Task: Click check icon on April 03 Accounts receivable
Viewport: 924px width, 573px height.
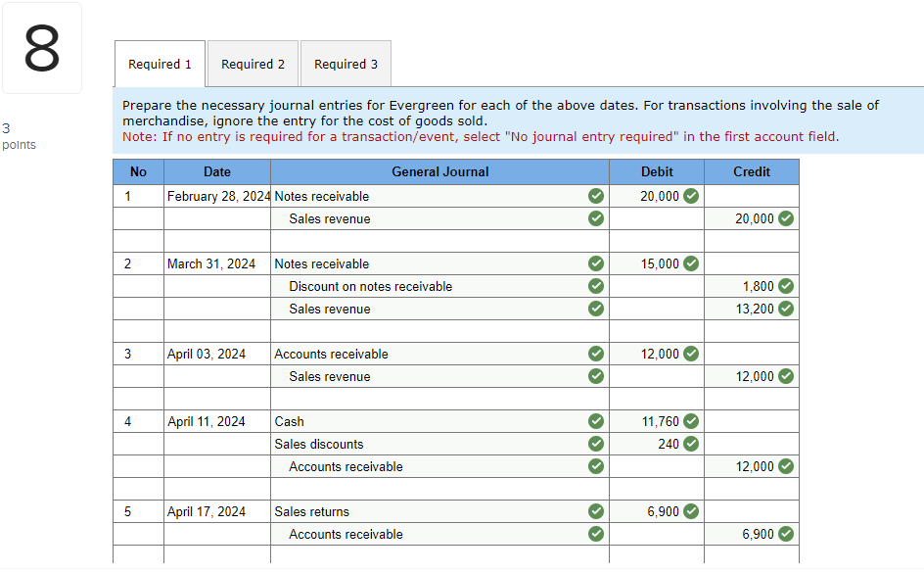Action: point(596,354)
